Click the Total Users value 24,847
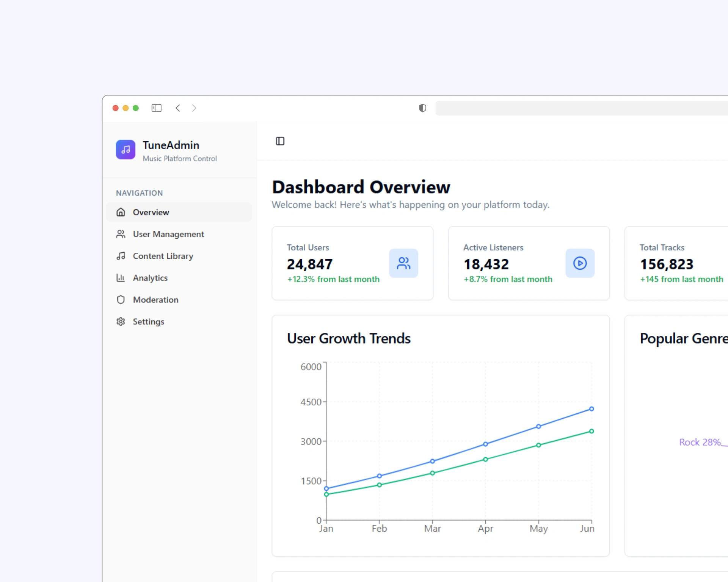728x582 pixels. [x=310, y=264]
